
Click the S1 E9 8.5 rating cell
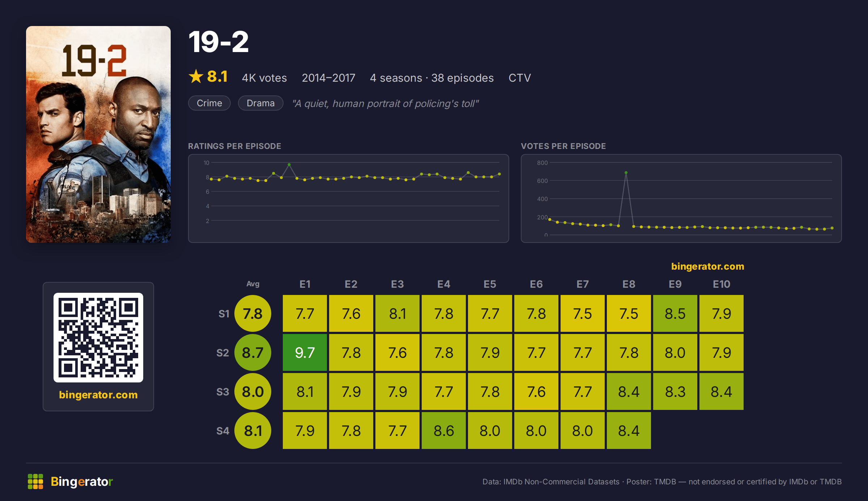tap(675, 313)
